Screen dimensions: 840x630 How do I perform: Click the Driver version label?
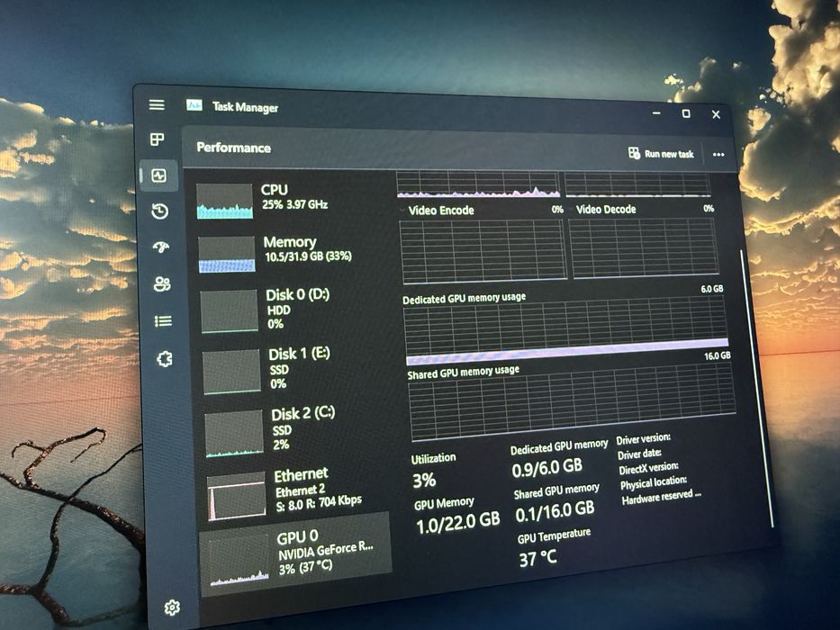click(643, 439)
